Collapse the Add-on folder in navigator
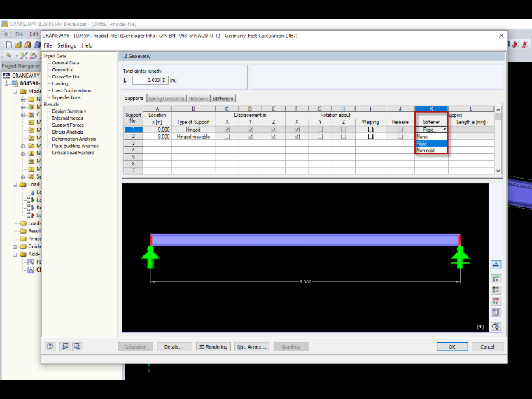 click(x=15, y=255)
